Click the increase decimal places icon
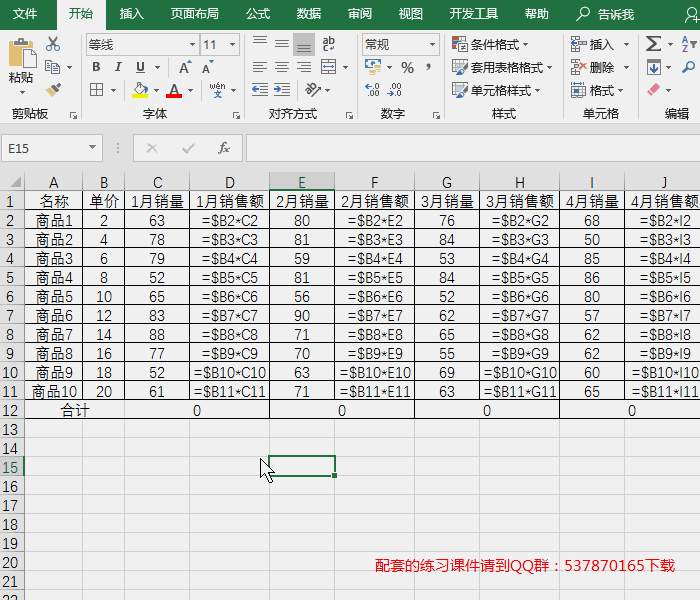This screenshot has height=600, width=700. click(372, 89)
